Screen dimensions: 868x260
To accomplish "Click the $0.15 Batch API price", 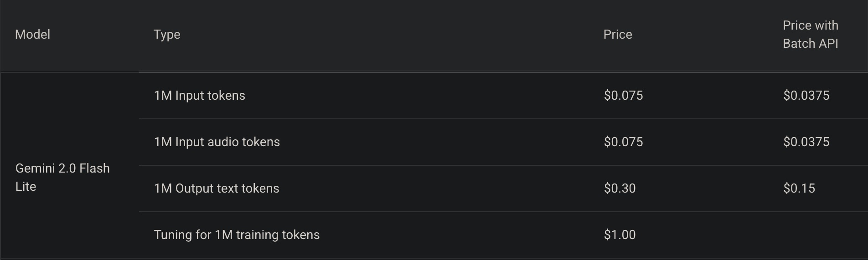I will pyautogui.click(x=799, y=189).
